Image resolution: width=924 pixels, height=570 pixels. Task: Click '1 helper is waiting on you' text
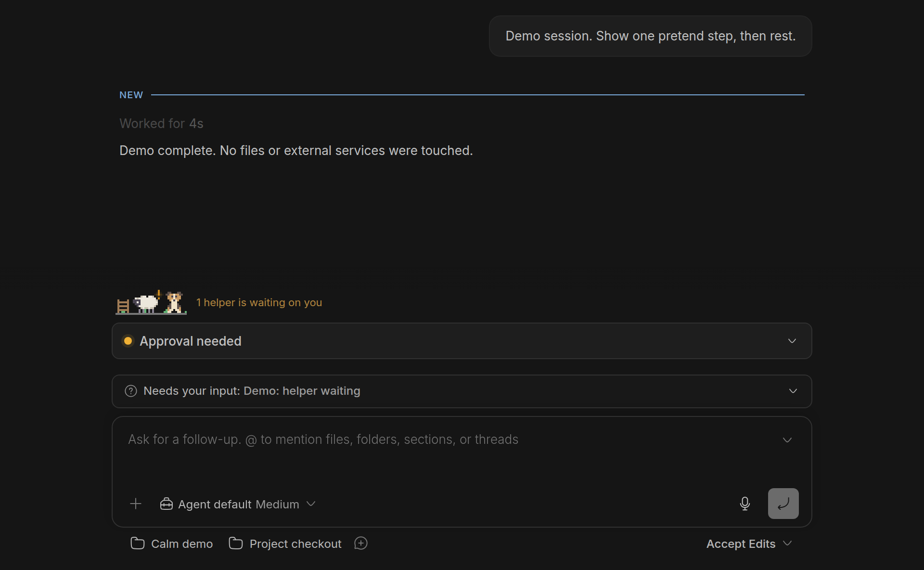click(x=259, y=302)
